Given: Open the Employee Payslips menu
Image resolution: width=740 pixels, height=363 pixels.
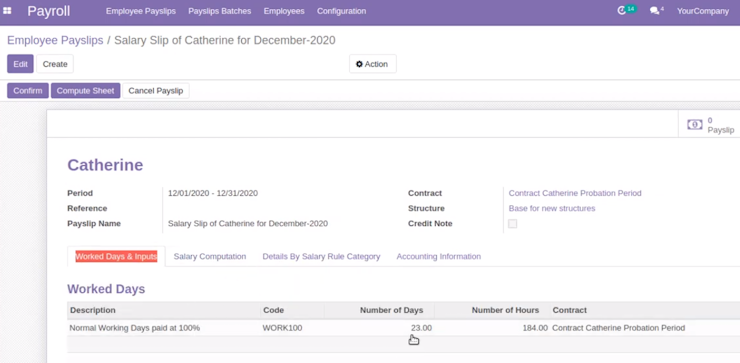Looking at the screenshot, I should [141, 11].
